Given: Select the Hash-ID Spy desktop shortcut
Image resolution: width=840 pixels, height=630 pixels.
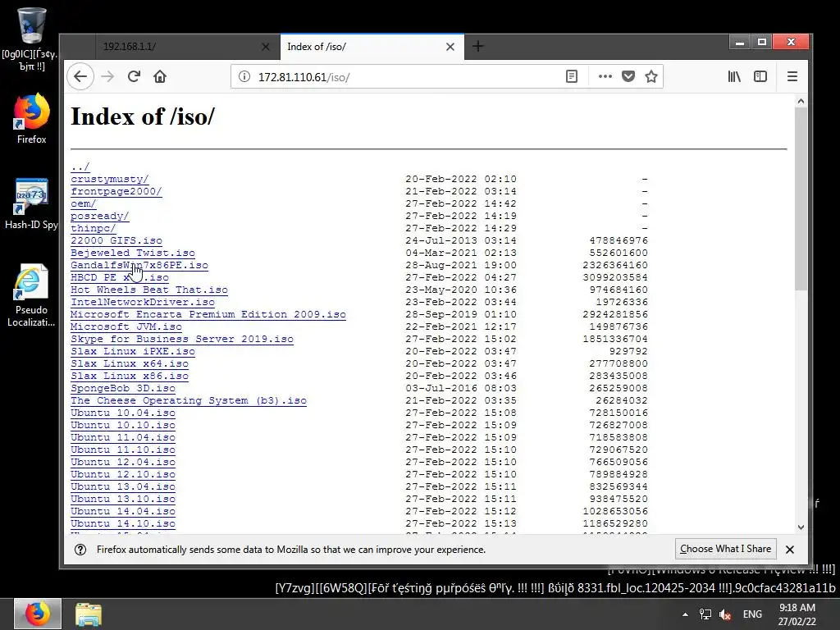Looking at the screenshot, I should point(31,203).
